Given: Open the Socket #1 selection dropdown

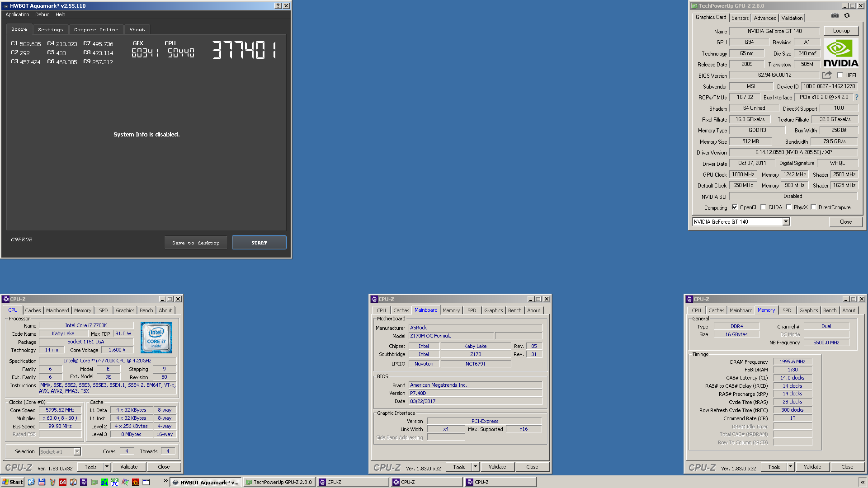Looking at the screenshot, I should (x=77, y=451).
